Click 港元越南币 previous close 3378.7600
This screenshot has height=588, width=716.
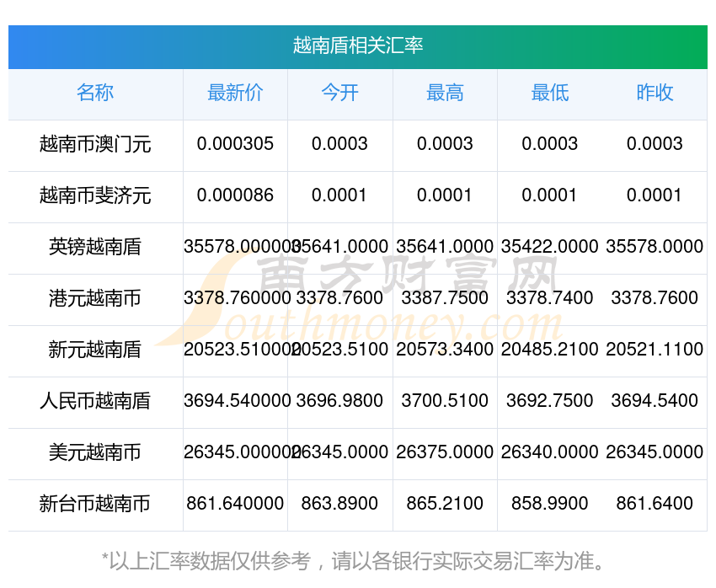click(x=655, y=298)
